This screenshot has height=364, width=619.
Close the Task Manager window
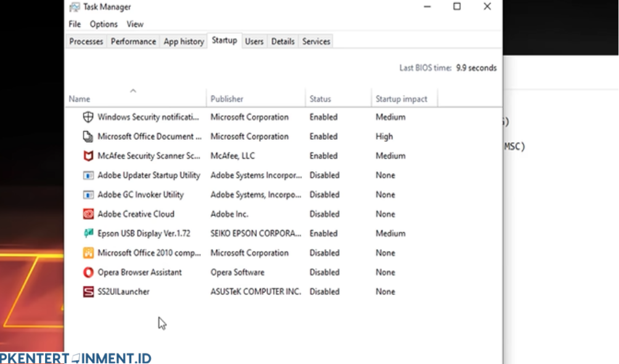(x=487, y=7)
